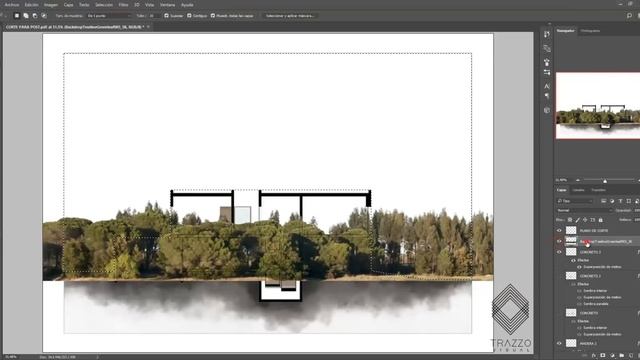Toggle the Suavizar checkbox
Screen dimensions: 640x360
point(166,16)
